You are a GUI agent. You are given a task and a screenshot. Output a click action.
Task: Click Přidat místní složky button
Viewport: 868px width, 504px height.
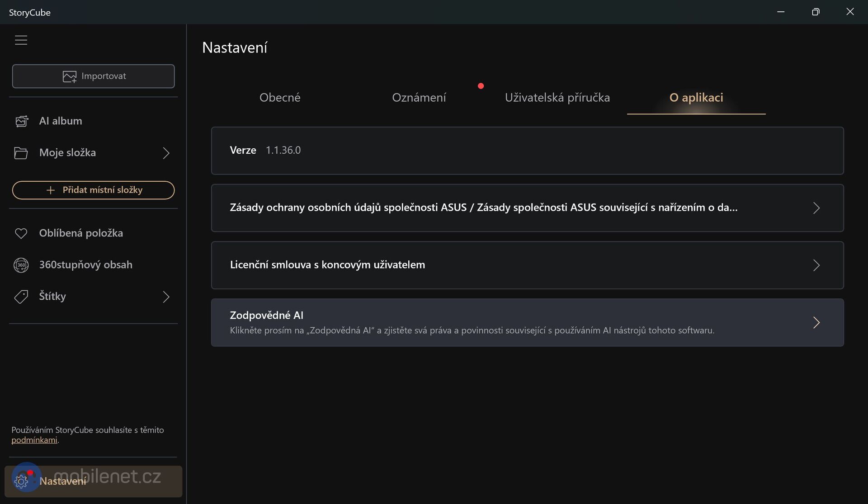coord(94,190)
